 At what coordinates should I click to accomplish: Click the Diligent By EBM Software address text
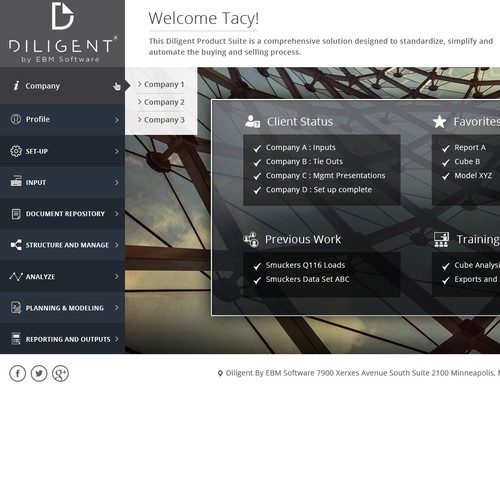363,373
